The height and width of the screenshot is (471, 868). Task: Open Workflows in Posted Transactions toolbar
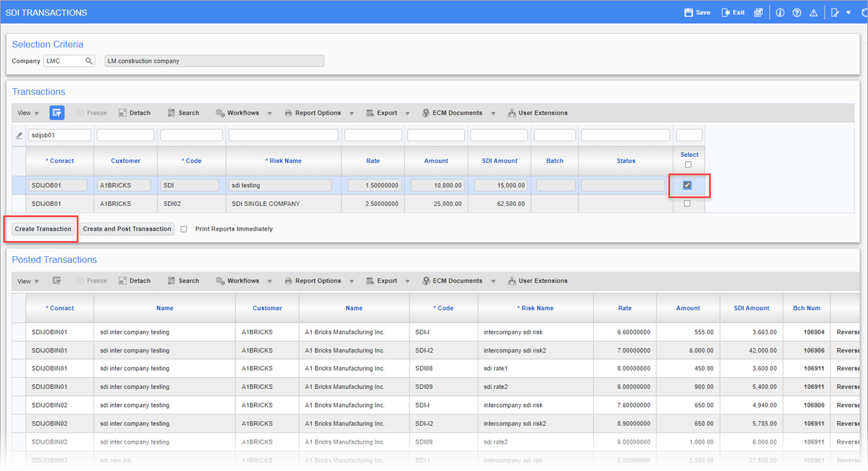[x=238, y=281]
